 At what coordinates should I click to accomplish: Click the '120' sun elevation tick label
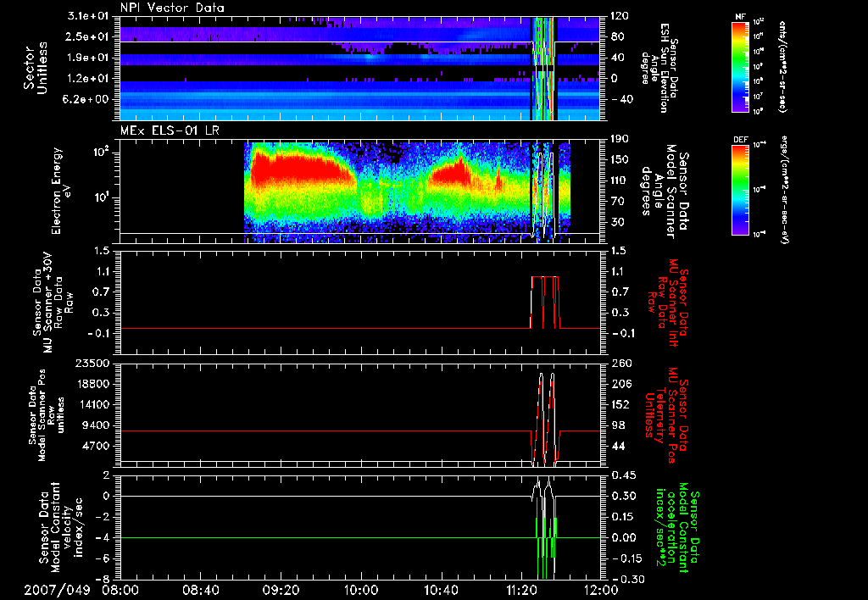[620, 16]
